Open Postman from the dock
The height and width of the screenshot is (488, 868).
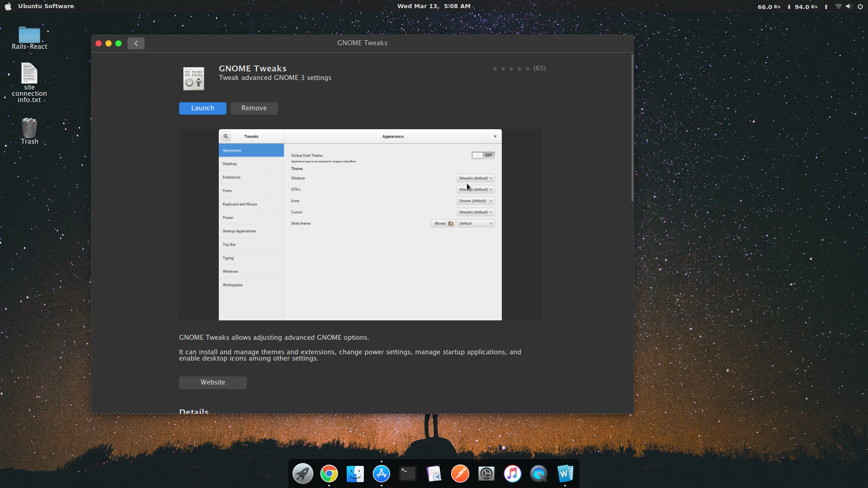pyautogui.click(x=460, y=474)
